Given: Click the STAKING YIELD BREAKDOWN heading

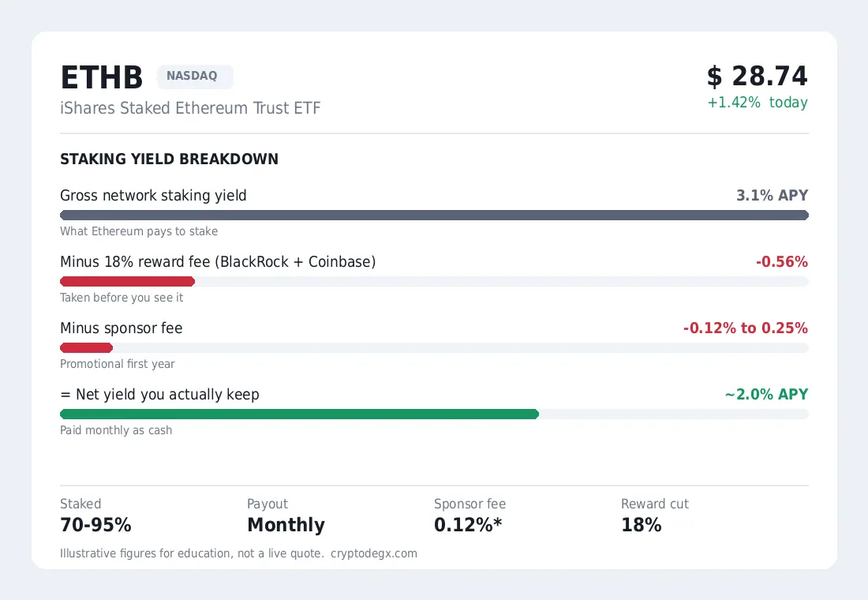Looking at the screenshot, I should (x=170, y=159).
